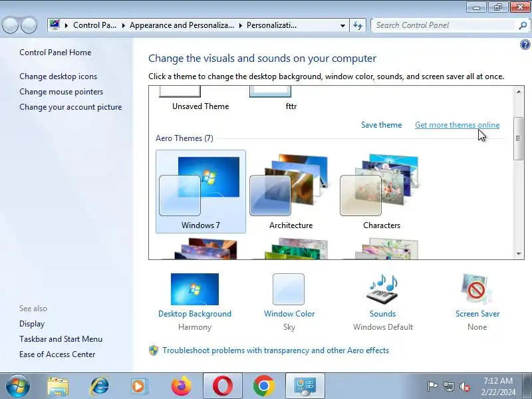The height and width of the screenshot is (399, 532).
Task: Refresh the address bar location
Action: [x=358, y=25]
